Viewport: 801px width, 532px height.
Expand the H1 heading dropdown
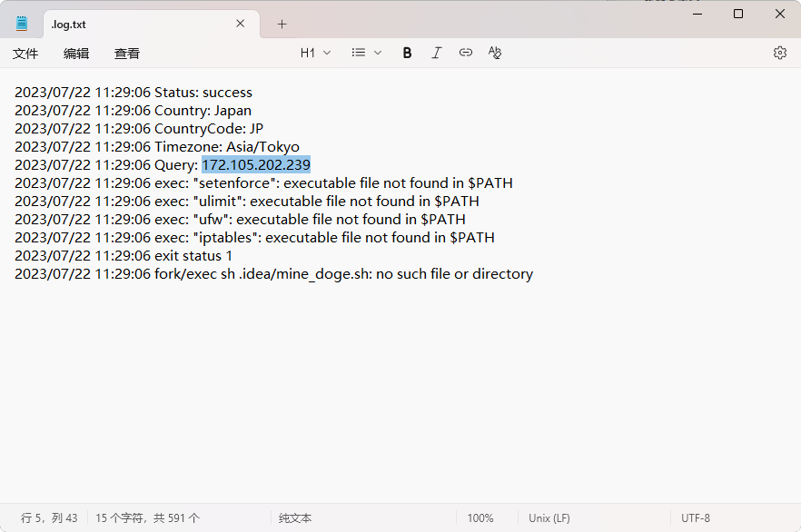[315, 53]
